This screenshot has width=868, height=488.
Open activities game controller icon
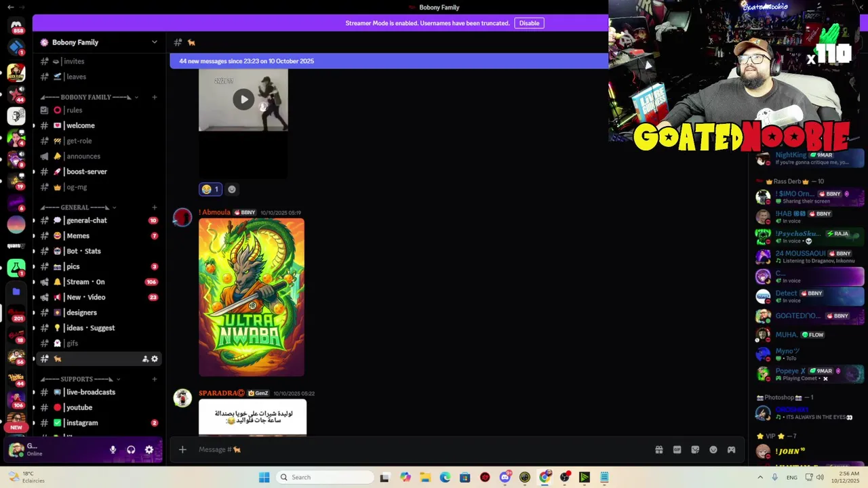732,449
